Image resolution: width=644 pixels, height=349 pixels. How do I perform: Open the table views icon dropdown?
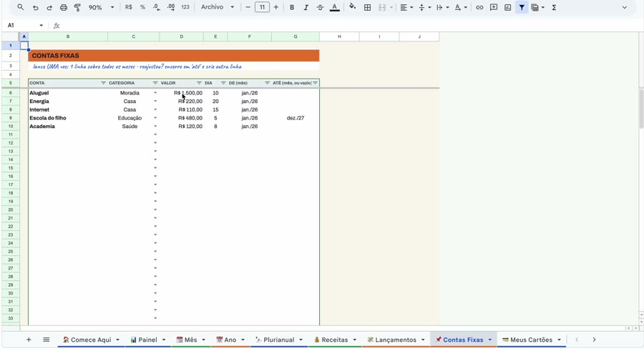[537, 7]
